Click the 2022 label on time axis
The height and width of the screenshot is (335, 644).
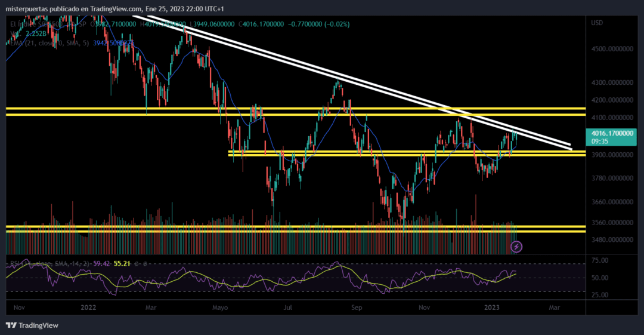coord(89,307)
